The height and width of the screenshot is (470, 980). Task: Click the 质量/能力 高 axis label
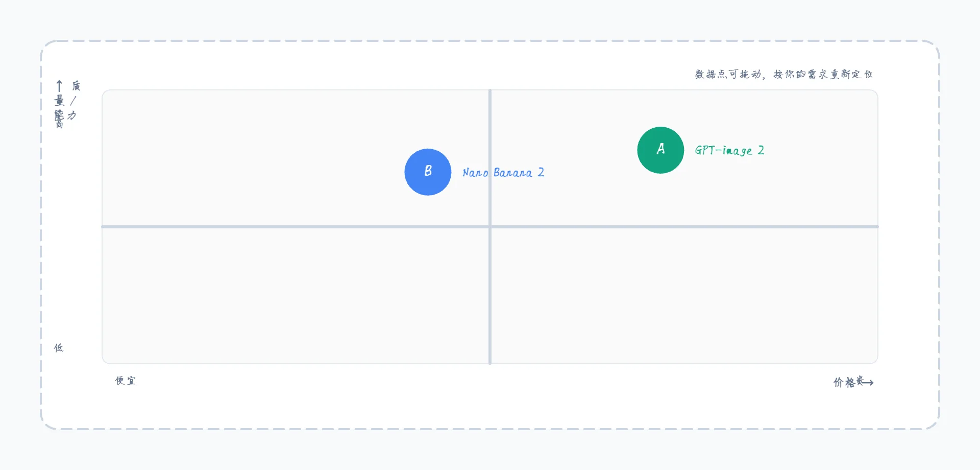[x=67, y=104]
